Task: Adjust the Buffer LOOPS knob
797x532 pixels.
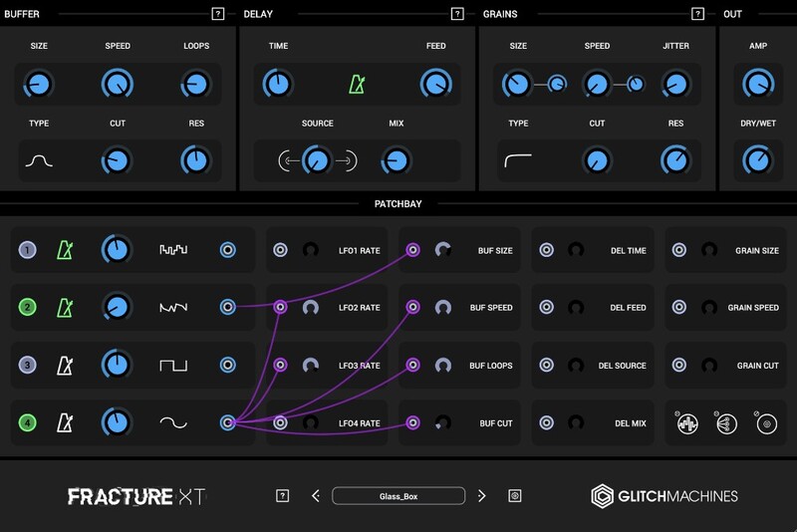Action: [x=195, y=84]
